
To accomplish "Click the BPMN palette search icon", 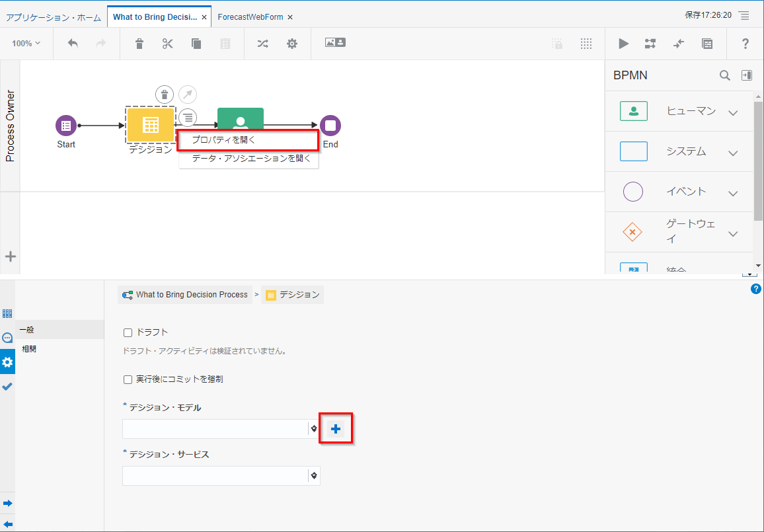I will click(x=725, y=75).
